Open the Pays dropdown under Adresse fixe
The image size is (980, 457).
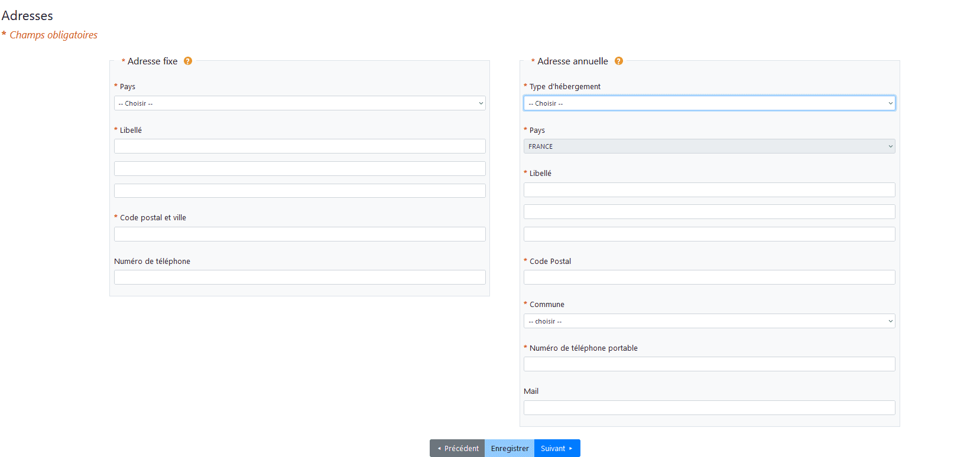tap(300, 103)
